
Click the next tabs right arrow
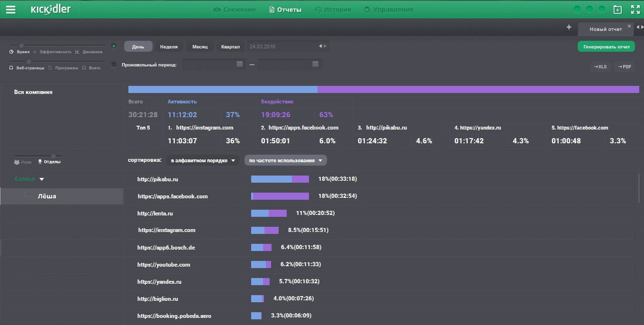click(642, 27)
